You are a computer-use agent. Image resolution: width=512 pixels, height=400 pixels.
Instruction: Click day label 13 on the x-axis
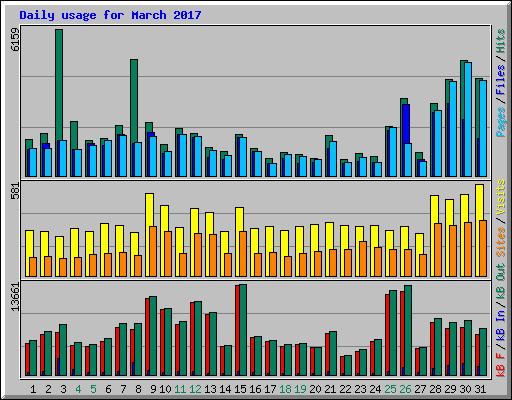click(x=210, y=389)
